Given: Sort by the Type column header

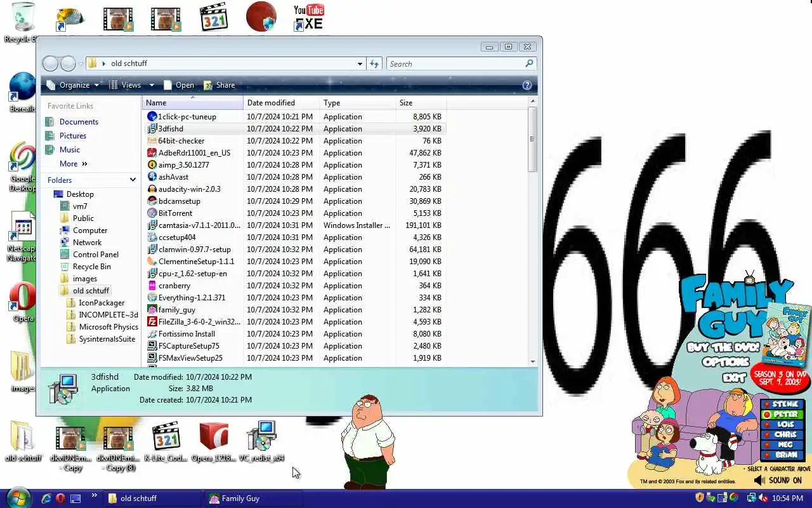Looking at the screenshot, I should [x=358, y=103].
